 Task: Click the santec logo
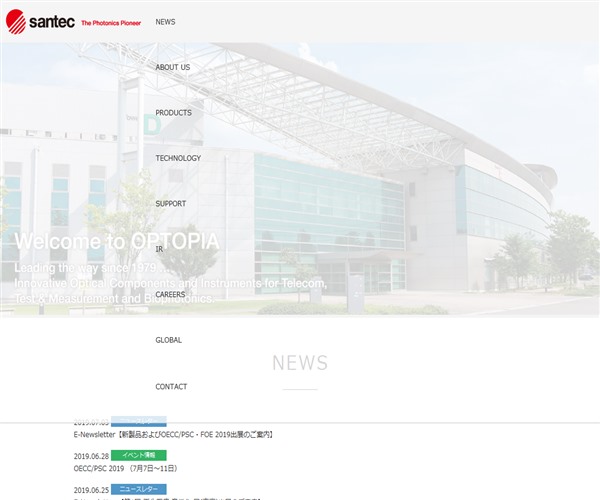tap(39, 21)
